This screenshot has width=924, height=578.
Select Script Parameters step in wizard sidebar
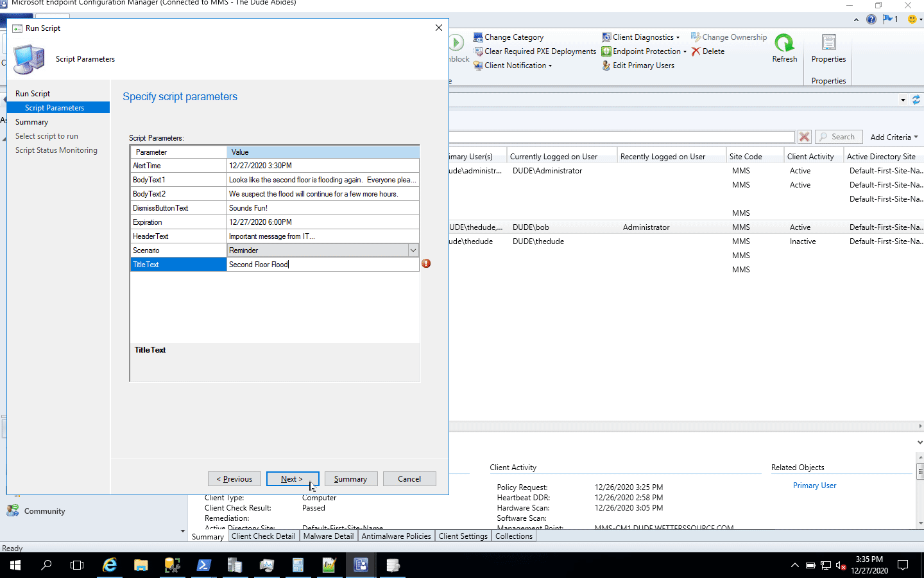pos(58,108)
